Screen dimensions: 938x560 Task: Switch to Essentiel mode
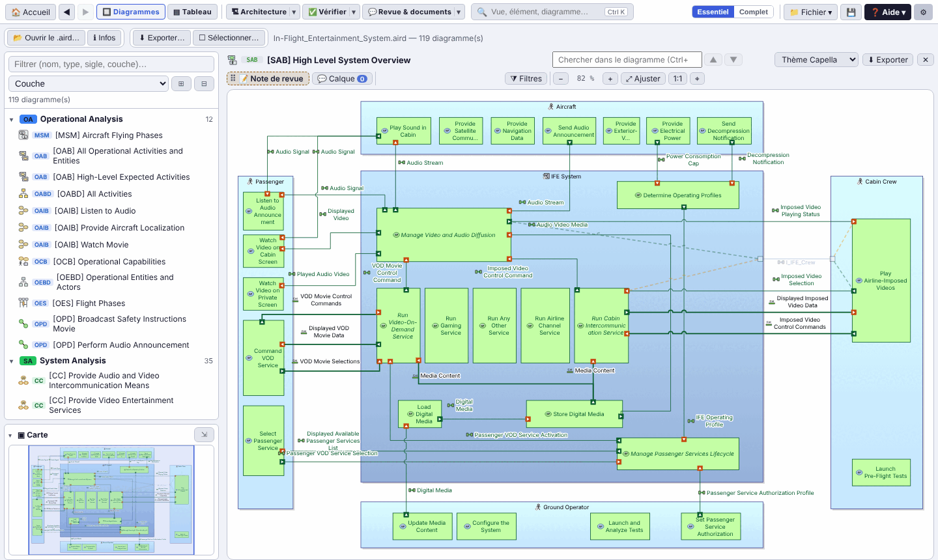coord(713,12)
